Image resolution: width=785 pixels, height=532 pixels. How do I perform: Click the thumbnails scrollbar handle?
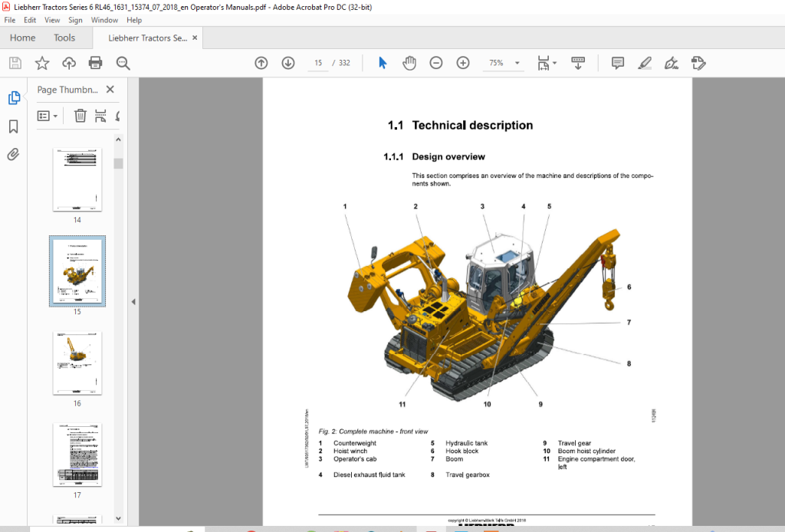point(118,163)
